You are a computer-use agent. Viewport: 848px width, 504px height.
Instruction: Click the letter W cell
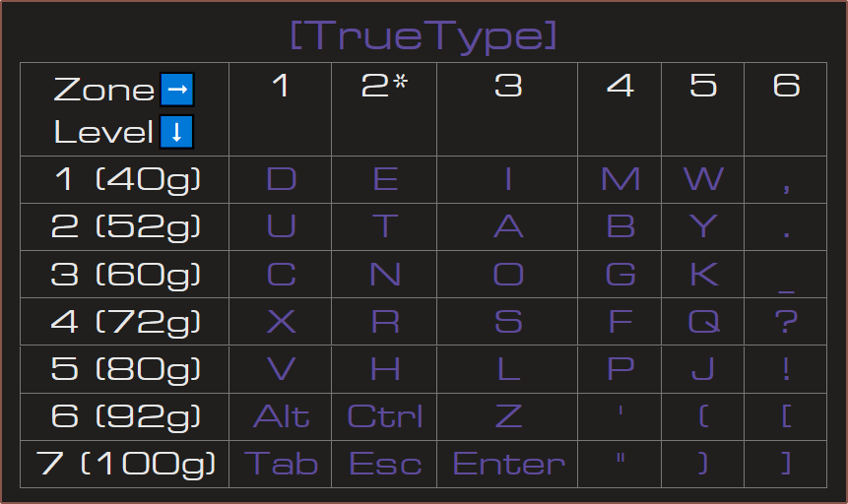(702, 180)
